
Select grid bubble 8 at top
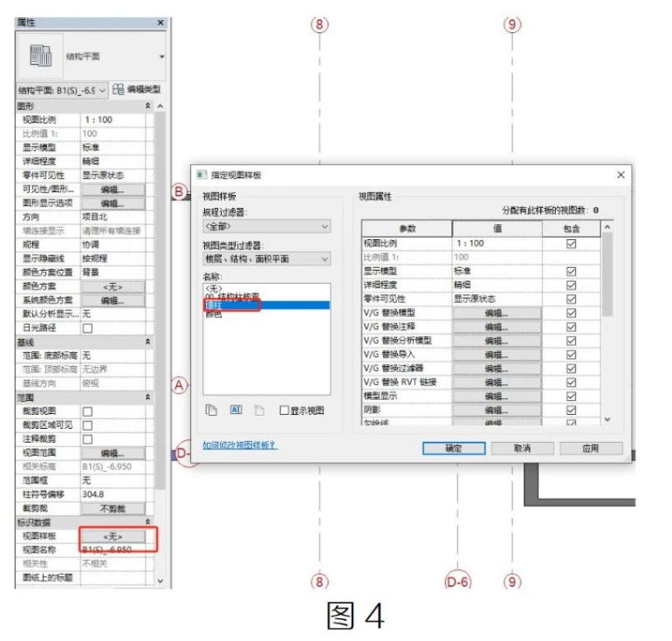(x=319, y=24)
